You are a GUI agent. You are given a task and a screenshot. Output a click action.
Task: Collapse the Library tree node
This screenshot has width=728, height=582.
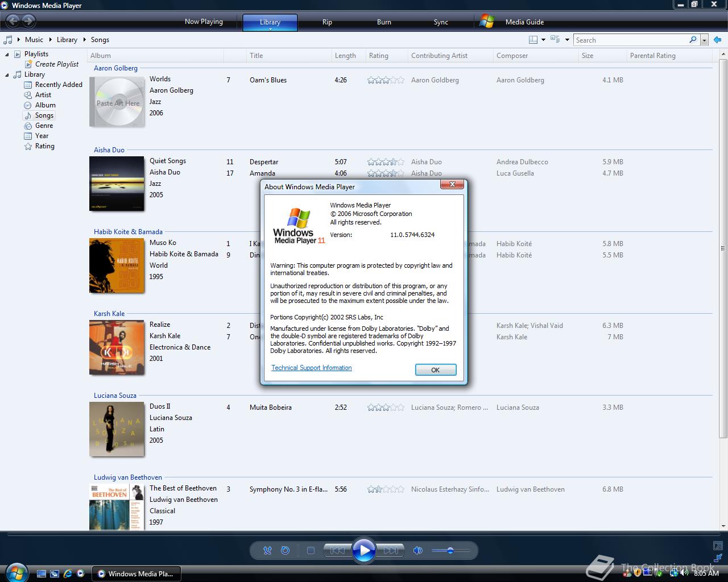pos(7,75)
